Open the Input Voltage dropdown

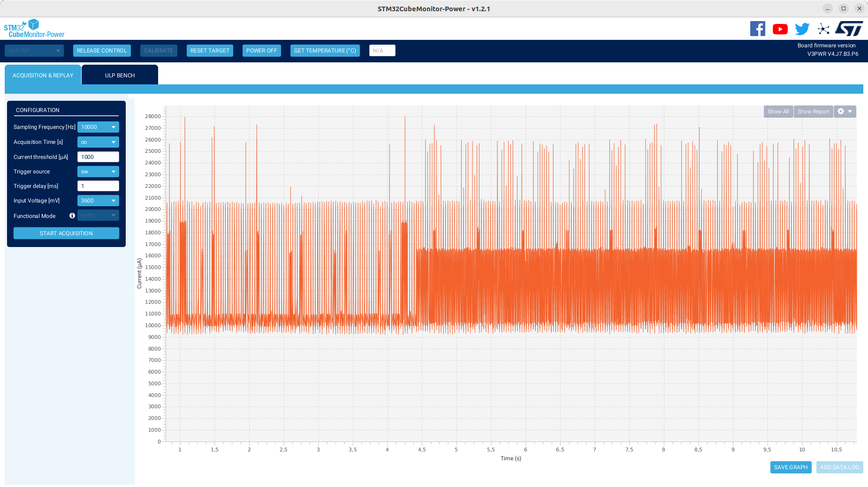[98, 201]
